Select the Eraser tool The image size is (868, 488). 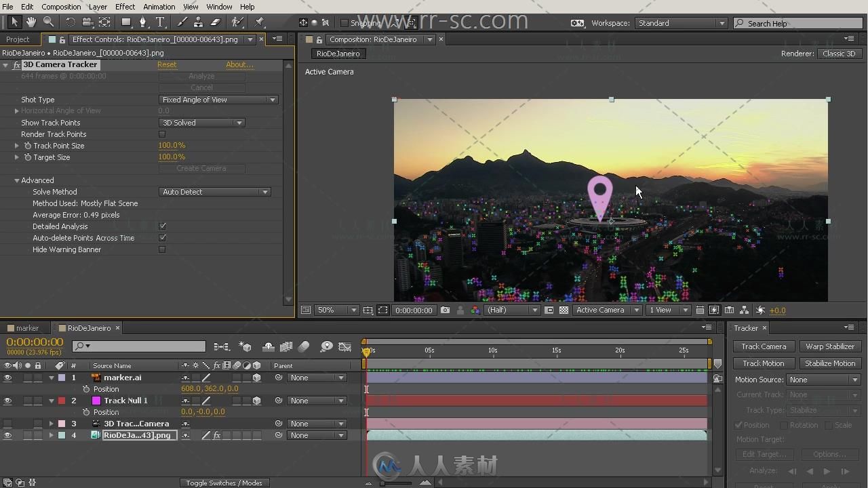pyautogui.click(x=216, y=22)
